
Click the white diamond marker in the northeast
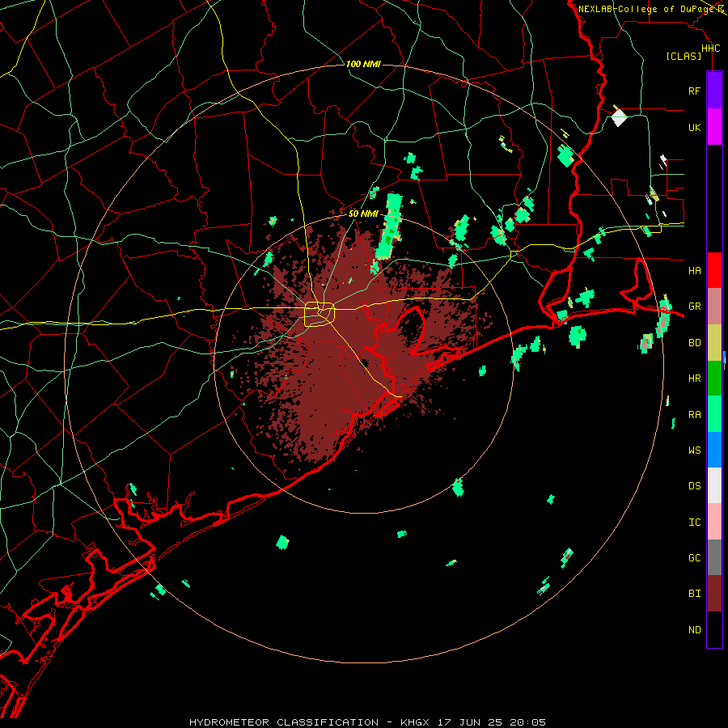coord(619,117)
